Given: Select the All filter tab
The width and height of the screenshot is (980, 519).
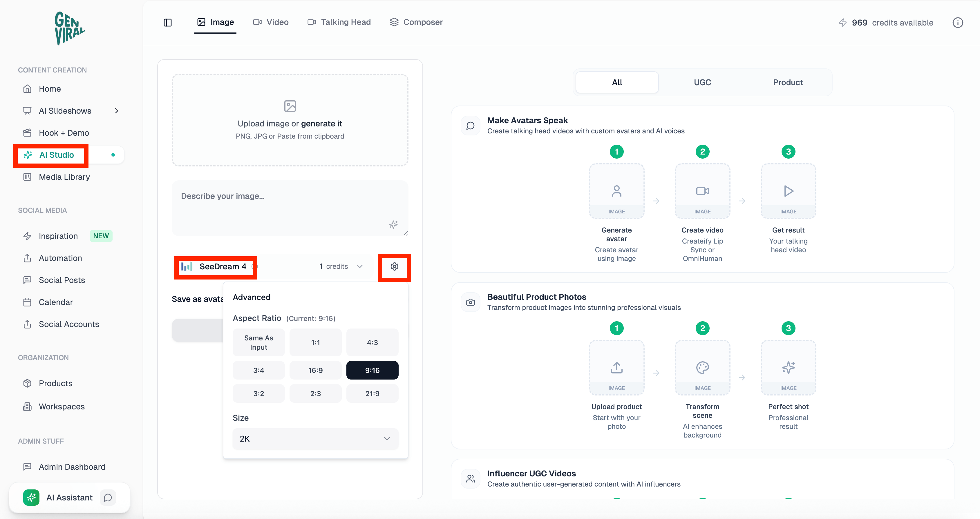Looking at the screenshot, I should [x=617, y=83].
